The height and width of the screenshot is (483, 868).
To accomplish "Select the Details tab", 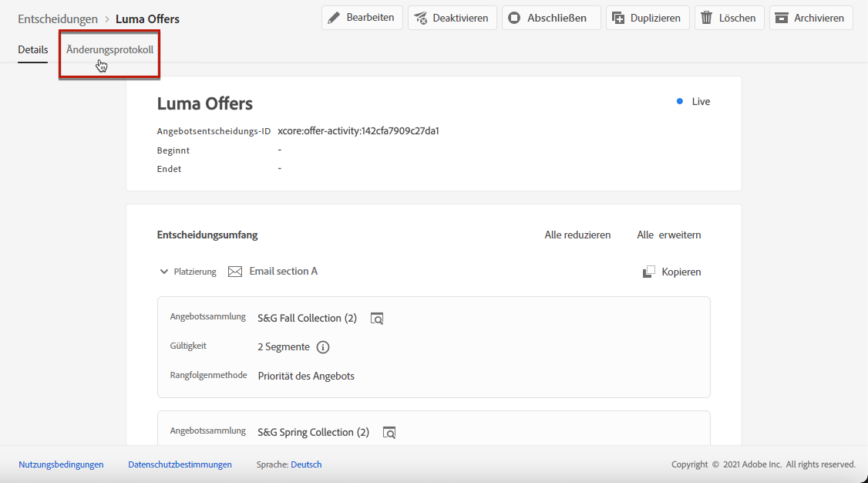I will (33, 49).
